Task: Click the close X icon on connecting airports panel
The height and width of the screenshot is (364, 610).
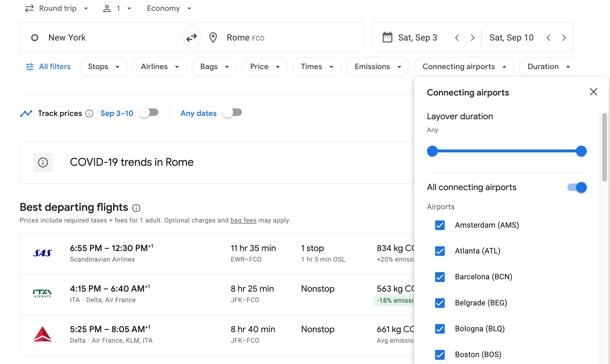Action: (x=593, y=91)
